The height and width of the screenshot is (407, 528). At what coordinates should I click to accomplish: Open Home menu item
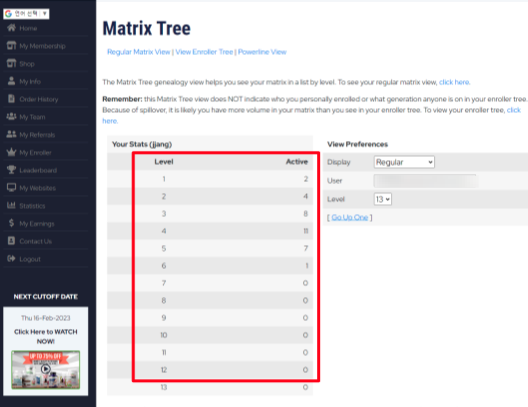[x=28, y=28]
